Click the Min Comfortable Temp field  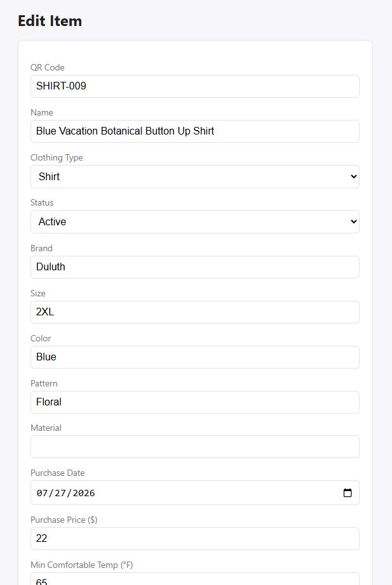pos(195,579)
